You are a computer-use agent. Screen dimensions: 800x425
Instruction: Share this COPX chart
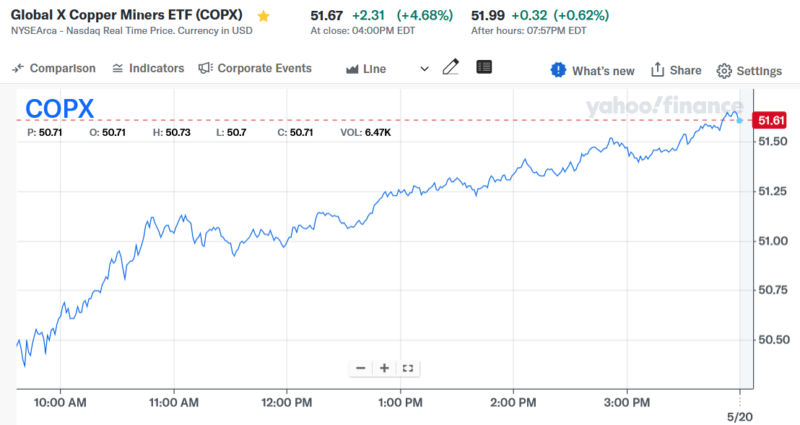click(x=676, y=70)
